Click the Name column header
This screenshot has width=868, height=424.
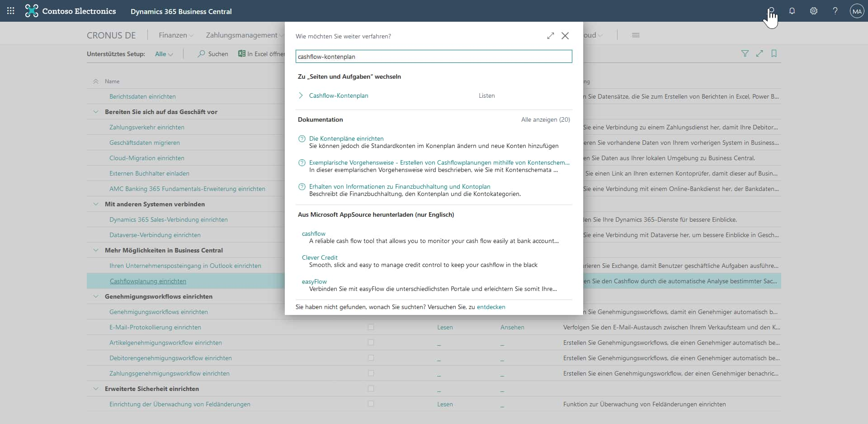coord(112,81)
